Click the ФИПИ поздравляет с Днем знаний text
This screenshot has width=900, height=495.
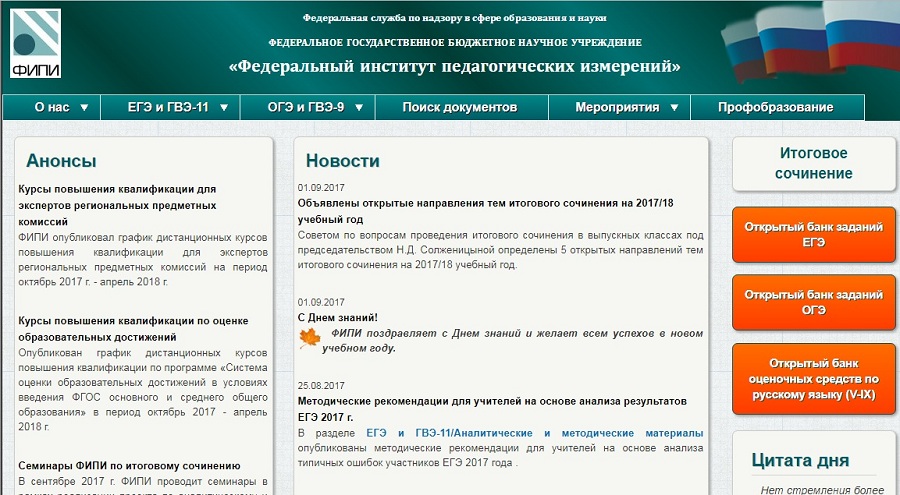(x=513, y=341)
